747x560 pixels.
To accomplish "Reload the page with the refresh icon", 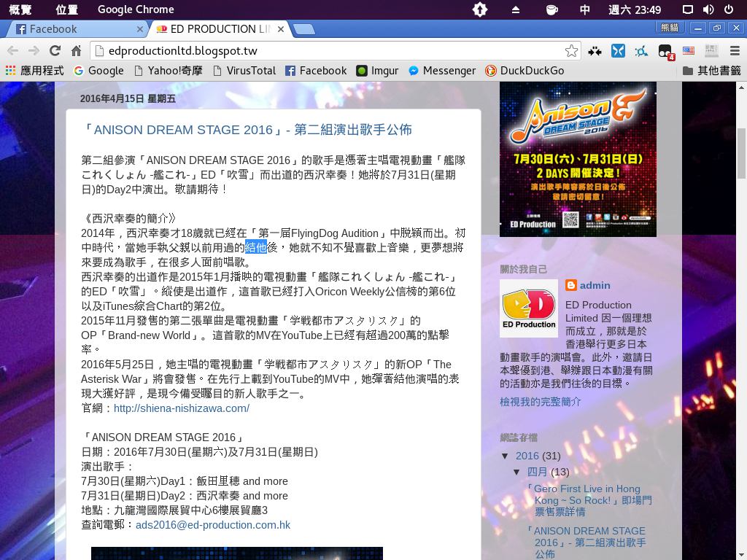I will (55, 50).
